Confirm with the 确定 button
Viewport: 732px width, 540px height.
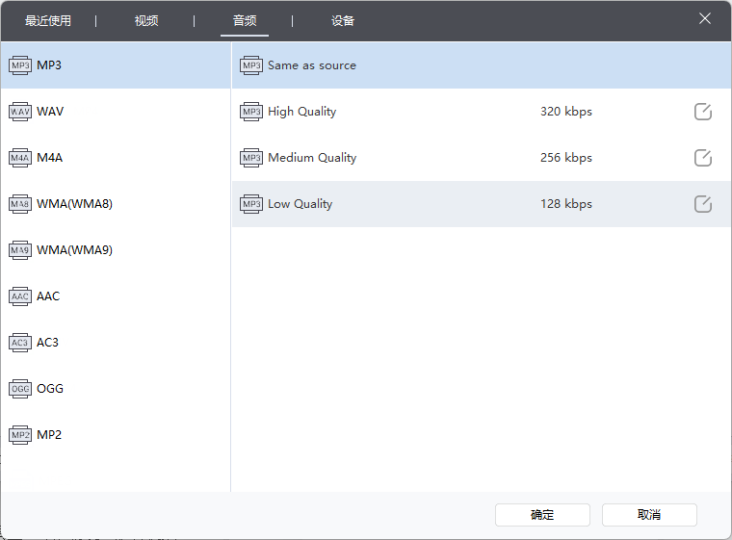point(542,515)
